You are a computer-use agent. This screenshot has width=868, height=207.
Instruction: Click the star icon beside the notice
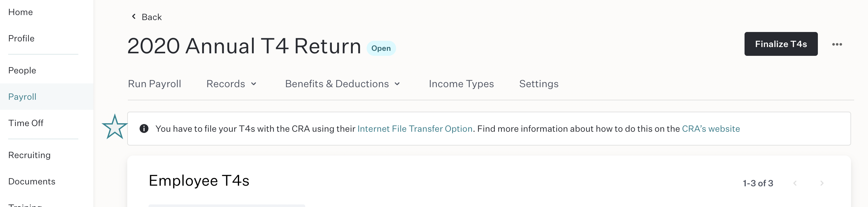(x=115, y=127)
